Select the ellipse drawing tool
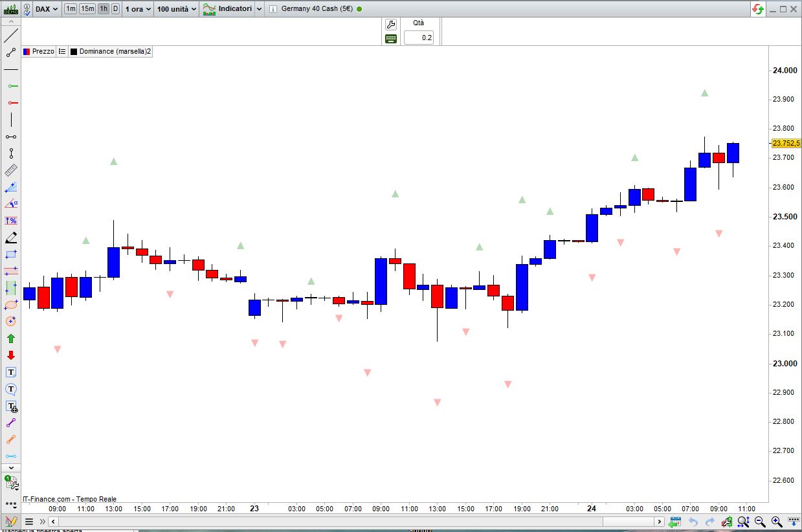Viewport: 802px width, 532px height. (x=11, y=305)
